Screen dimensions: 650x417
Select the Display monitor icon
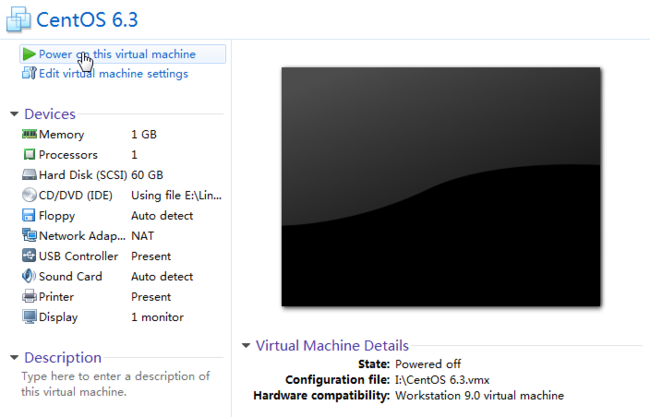point(29,317)
